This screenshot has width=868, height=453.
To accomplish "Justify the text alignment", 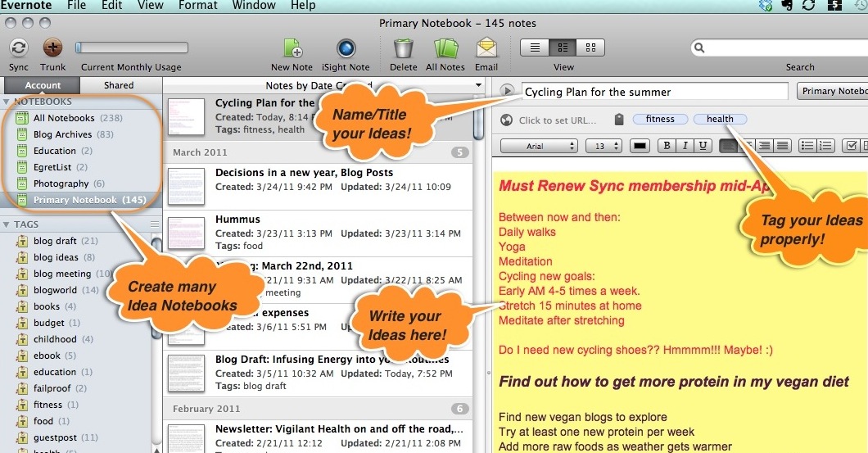I will point(782,146).
